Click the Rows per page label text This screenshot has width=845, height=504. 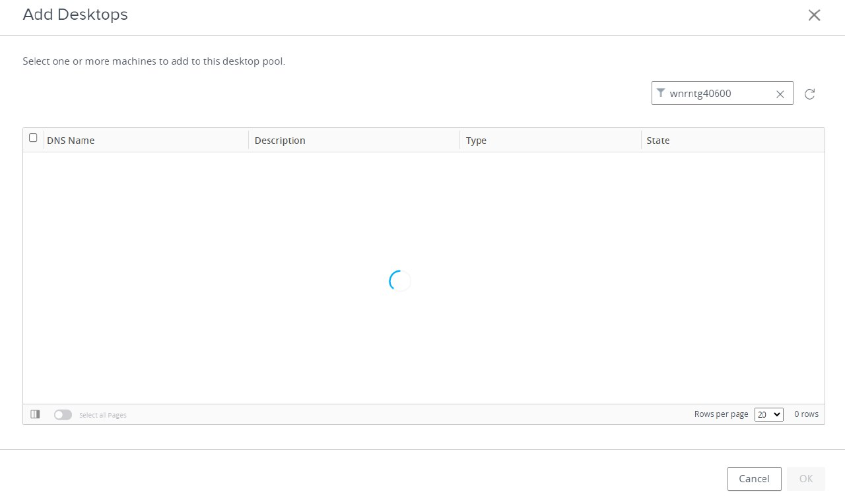tap(721, 414)
